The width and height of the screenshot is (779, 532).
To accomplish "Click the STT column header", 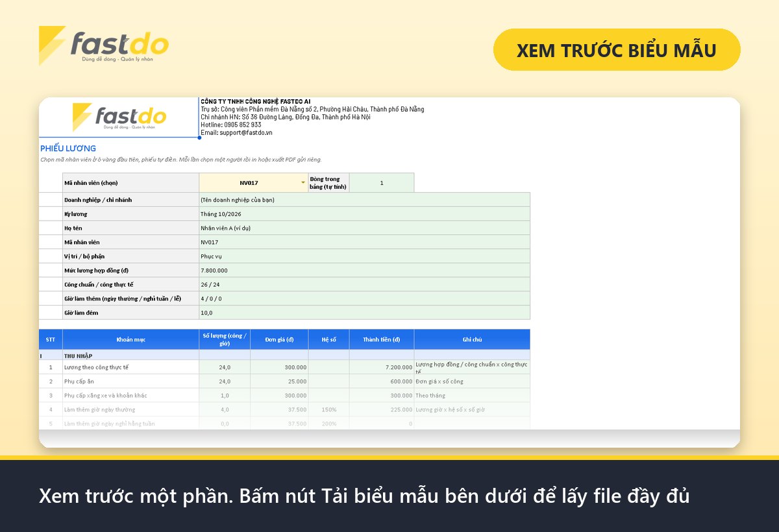I will click(51, 339).
